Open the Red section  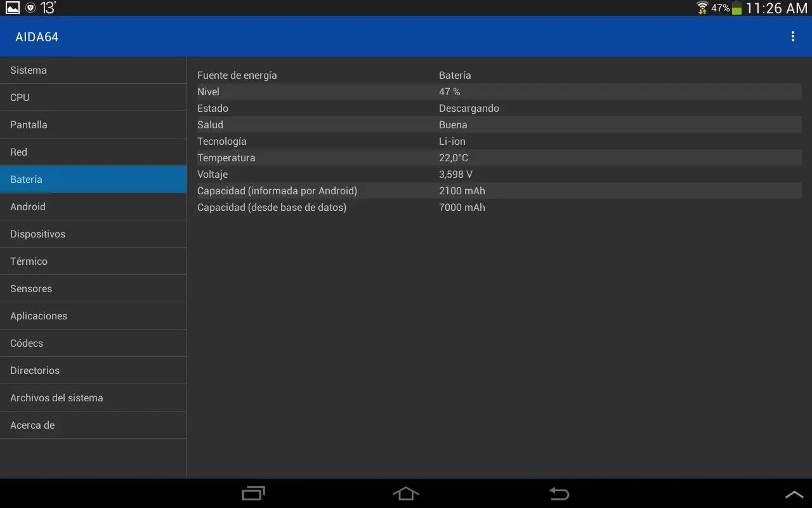(x=93, y=152)
